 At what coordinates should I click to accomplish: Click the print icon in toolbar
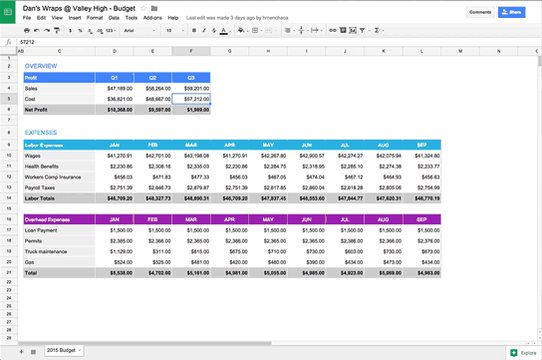pyautogui.click(x=27, y=30)
